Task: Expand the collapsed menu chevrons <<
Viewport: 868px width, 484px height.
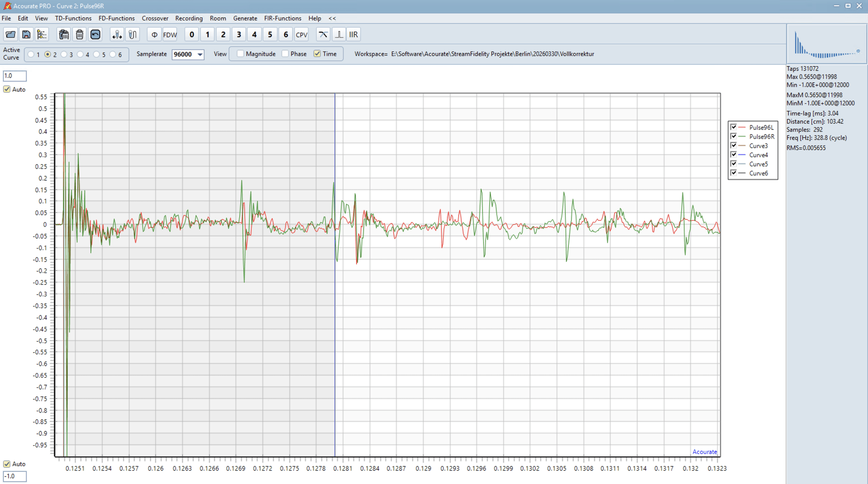Action: tap(332, 18)
